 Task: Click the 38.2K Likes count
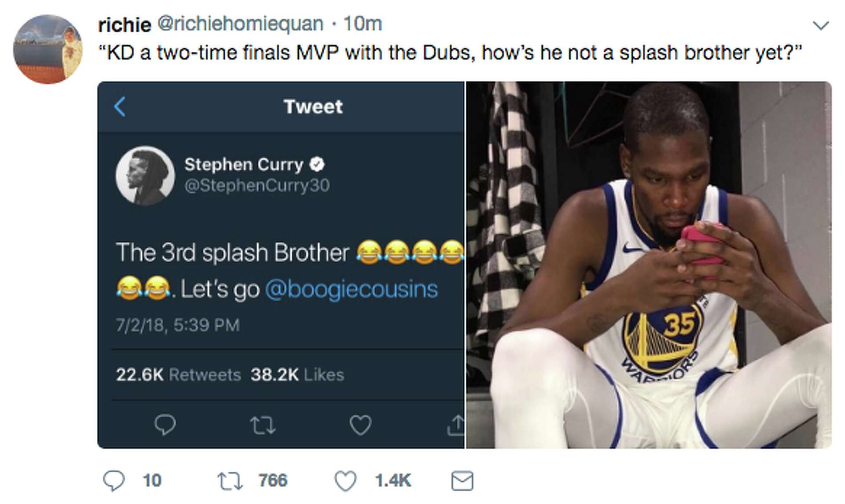click(x=297, y=375)
